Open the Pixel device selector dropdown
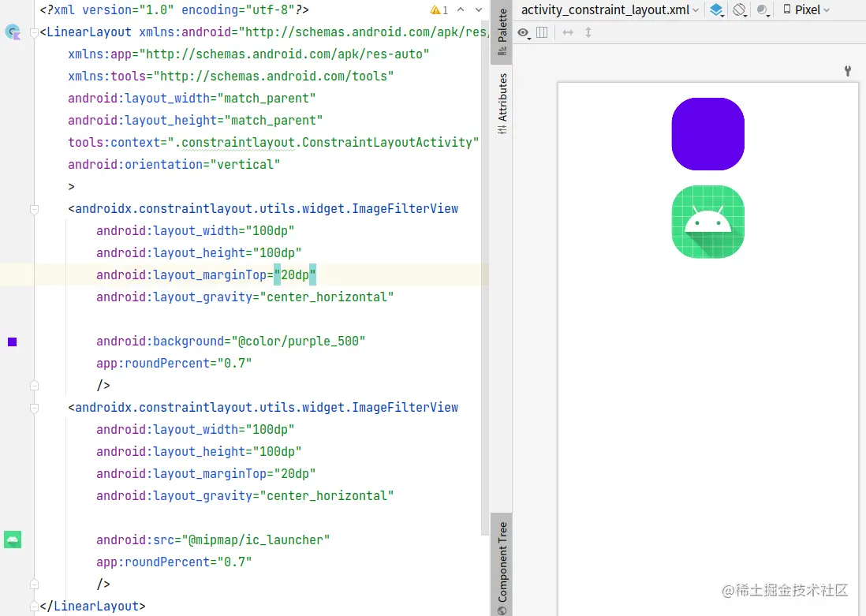Screen dimensions: 866x616 tap(806, 9)
